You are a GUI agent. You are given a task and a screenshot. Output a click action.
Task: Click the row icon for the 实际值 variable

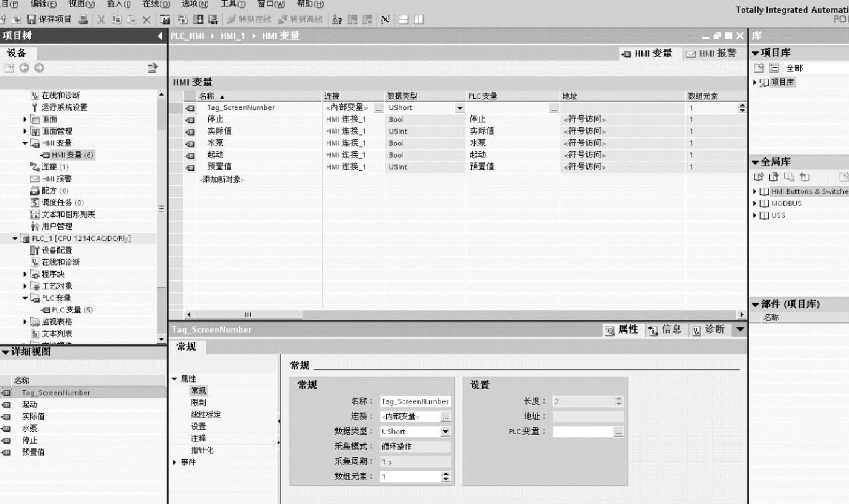coord(190,132)
